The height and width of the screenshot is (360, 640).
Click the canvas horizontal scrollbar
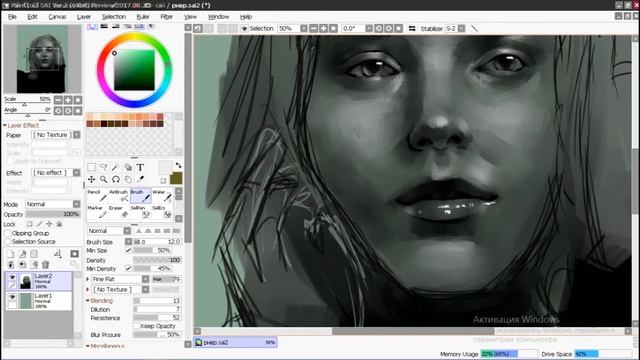pyautogui.click(x=413, y=331)
